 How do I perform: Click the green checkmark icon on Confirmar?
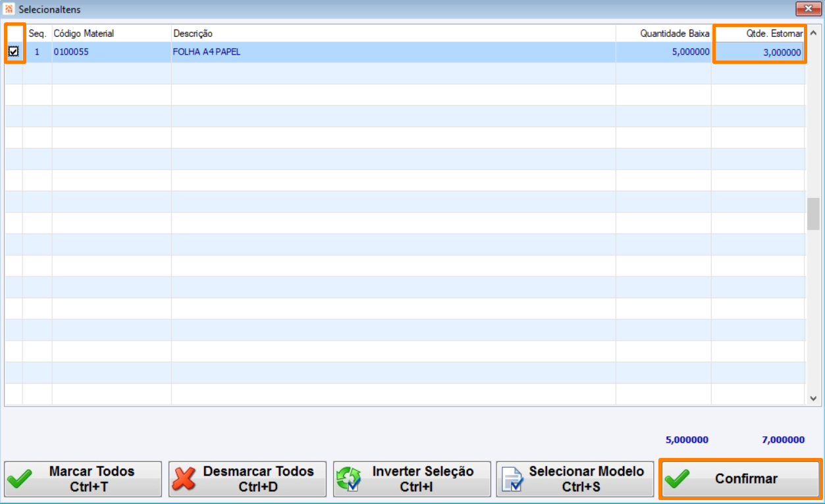pos(677,479)
